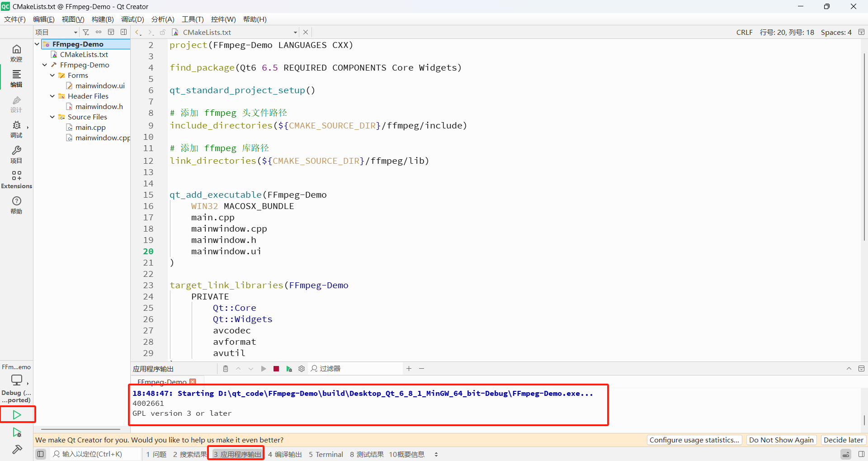Image resolution: width=868 pixels, height=461 pixels.
Task: Open application output settings with the gear icon
Action: point(302,369)
